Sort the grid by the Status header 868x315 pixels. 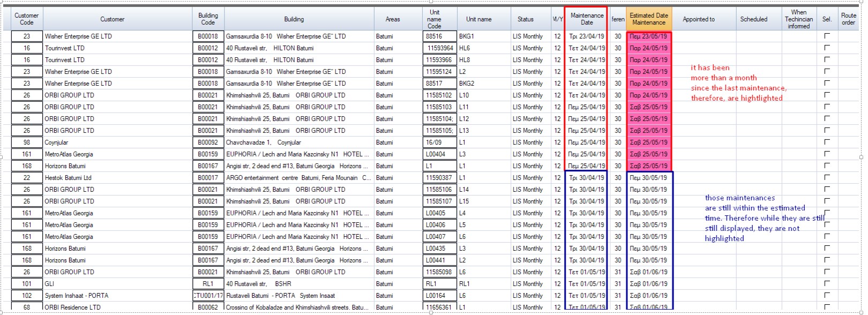pyautogui.click(x=525, y=19)
